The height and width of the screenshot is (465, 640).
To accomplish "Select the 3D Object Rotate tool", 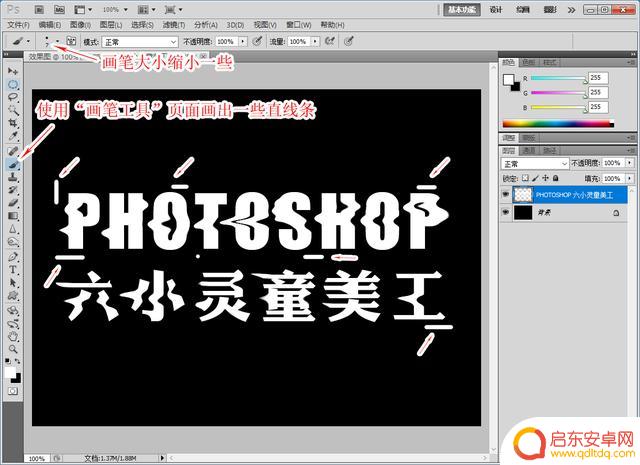I will click(x=13, y=311).
